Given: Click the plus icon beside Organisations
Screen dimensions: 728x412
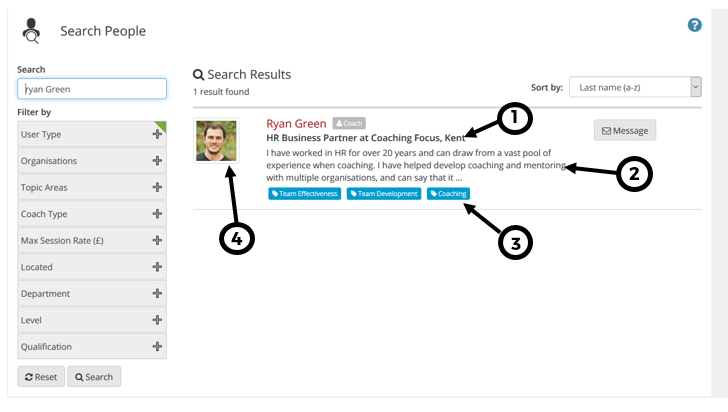Looking at the screenshot, I should tap(157, 161).
